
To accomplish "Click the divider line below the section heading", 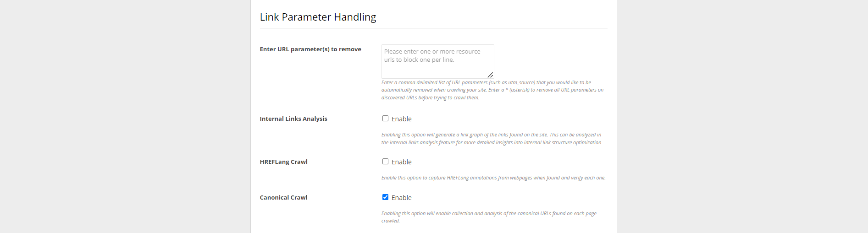I will pyautogui.click(x=433, y=28).
